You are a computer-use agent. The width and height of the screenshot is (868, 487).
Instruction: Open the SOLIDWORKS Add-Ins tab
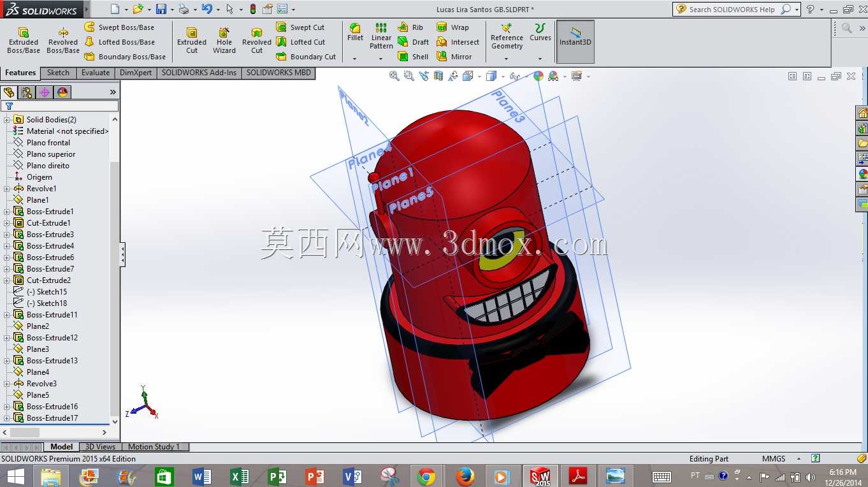point(199,73)
